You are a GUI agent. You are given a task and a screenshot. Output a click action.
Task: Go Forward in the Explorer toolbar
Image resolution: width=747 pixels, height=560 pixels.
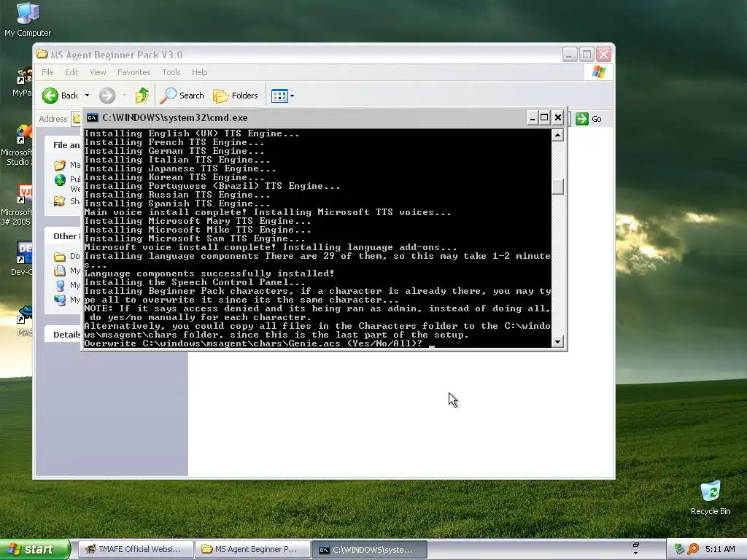coord(107,96)
